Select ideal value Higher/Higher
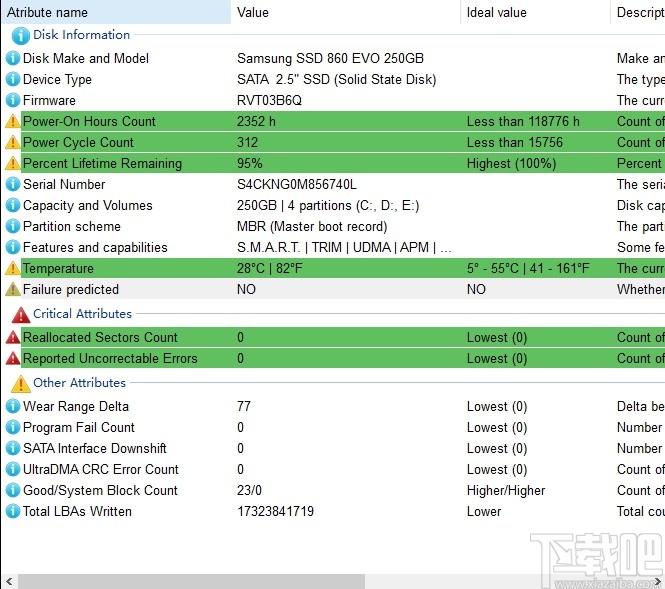 pos(506,490)
